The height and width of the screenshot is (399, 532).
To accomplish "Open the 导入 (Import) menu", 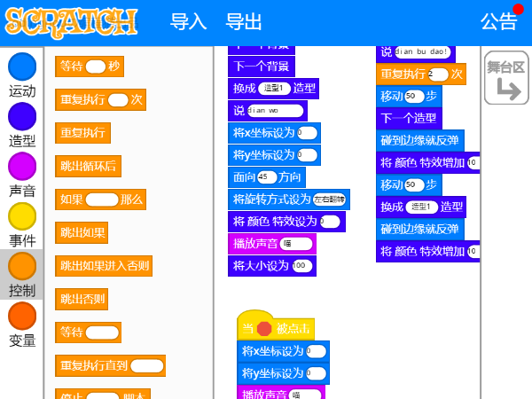I will point(188,22).
